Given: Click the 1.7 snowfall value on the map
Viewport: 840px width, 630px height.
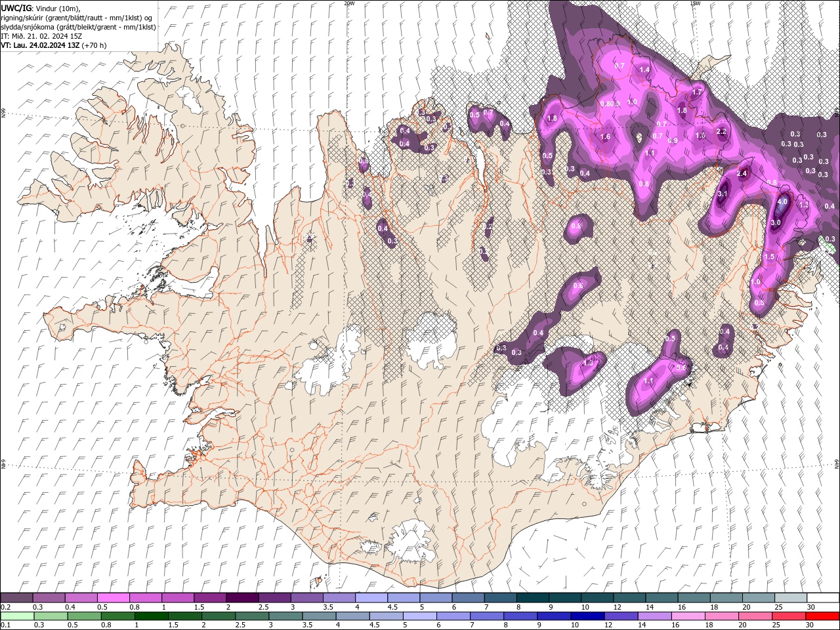Looking at the screenshot, I should pyautogui.click(x=697, y=93).
